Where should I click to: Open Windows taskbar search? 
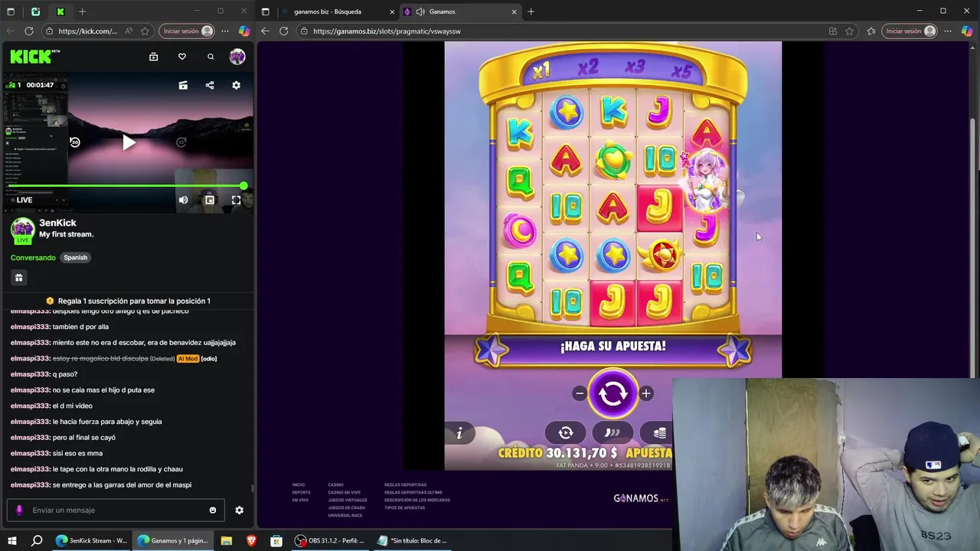(37, 540)
